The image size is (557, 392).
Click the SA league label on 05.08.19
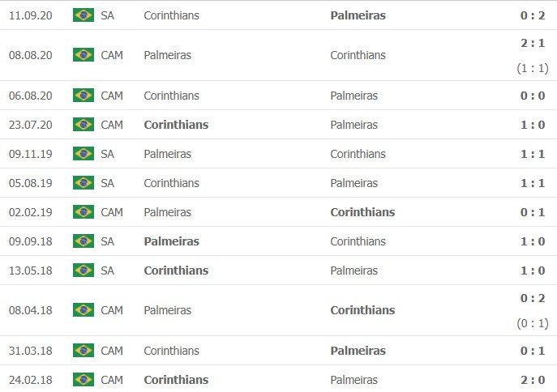(108, 183)
